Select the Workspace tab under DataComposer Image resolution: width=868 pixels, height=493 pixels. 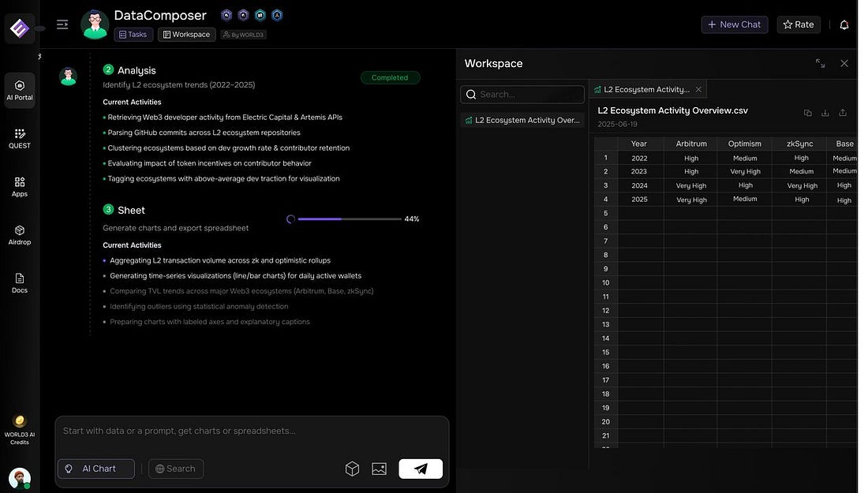[x=187, y=35]
